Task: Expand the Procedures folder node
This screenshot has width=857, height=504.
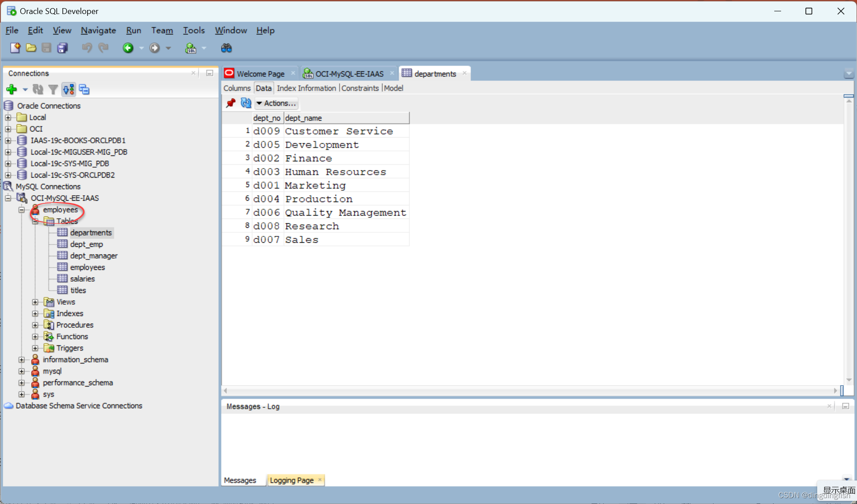Action: tap(35, 325)
